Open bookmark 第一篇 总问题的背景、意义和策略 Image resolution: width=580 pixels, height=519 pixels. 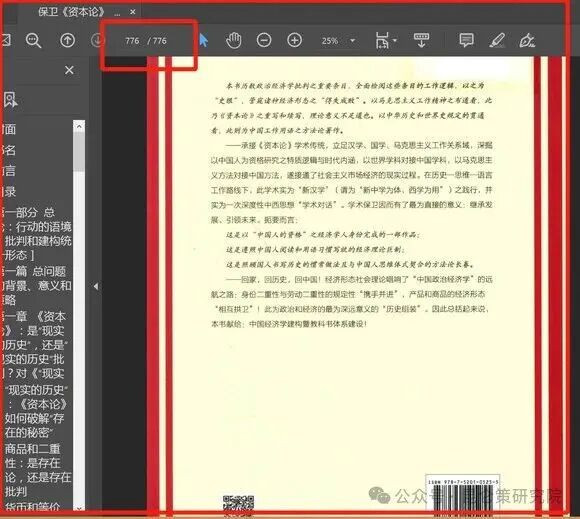coord(36,285)
